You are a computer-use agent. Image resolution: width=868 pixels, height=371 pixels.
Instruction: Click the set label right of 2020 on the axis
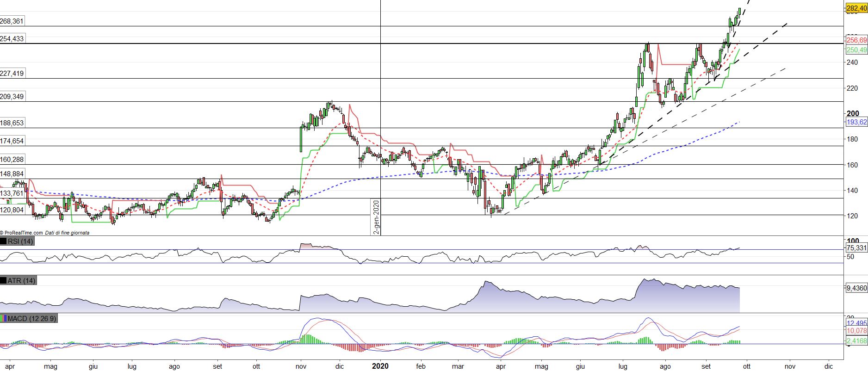tap(706, 366)
